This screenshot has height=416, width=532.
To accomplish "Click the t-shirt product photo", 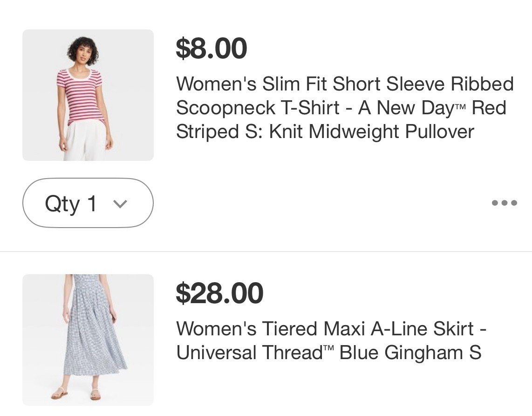I will point(88,95).
